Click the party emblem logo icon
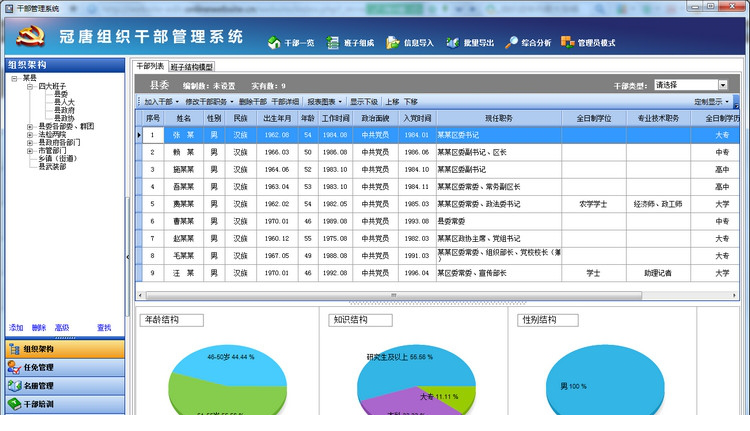750x431 pixels. coord(31,36)
